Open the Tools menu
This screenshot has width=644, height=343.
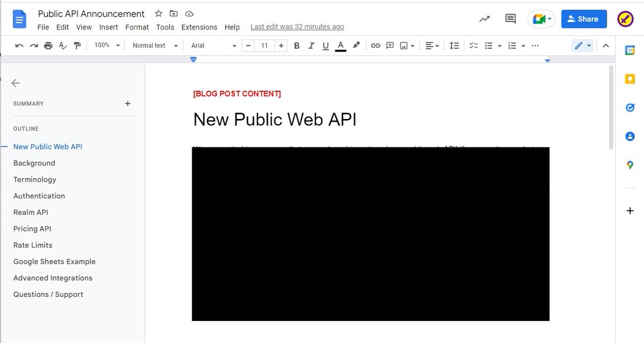pos(165,27)
